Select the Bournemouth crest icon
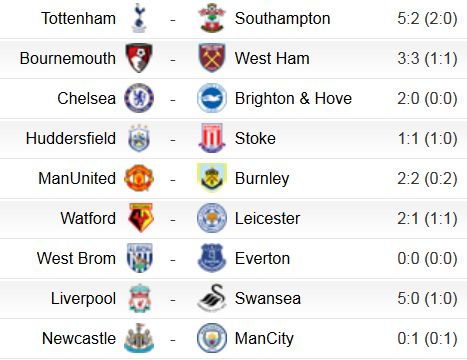This screenshot has height=360, width=467. [139, 58]
